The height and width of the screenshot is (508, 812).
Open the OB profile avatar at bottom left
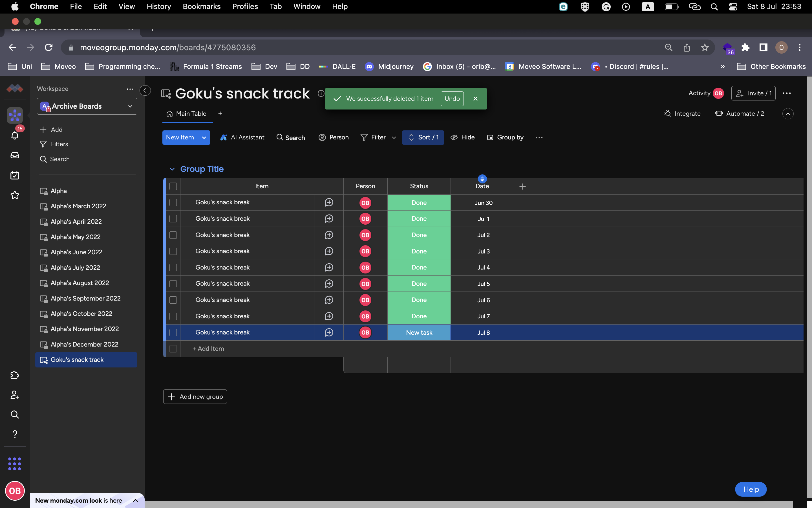pos(15,491)
